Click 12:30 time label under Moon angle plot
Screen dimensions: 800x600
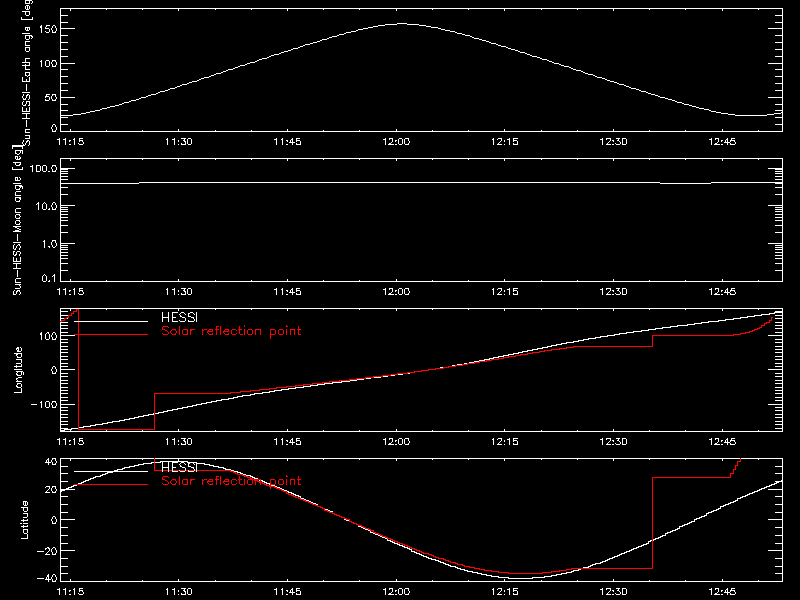click(x=613, y=292)
